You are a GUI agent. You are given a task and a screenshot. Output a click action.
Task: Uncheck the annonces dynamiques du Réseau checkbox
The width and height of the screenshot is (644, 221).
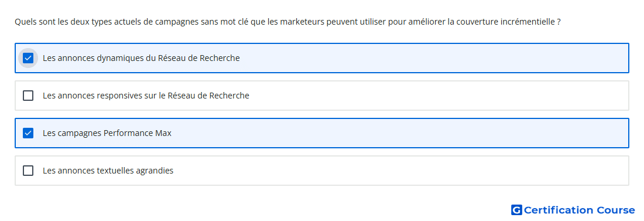coord(28,58)
